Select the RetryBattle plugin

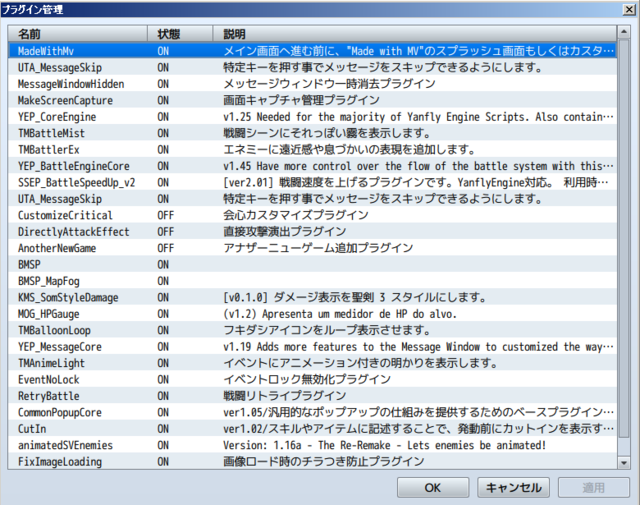point(312,396)
